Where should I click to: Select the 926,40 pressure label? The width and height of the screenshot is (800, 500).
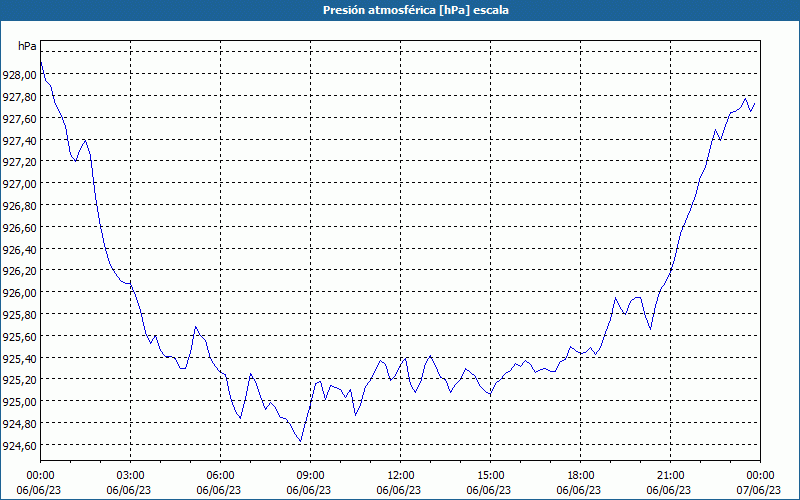tap(19, 250)
